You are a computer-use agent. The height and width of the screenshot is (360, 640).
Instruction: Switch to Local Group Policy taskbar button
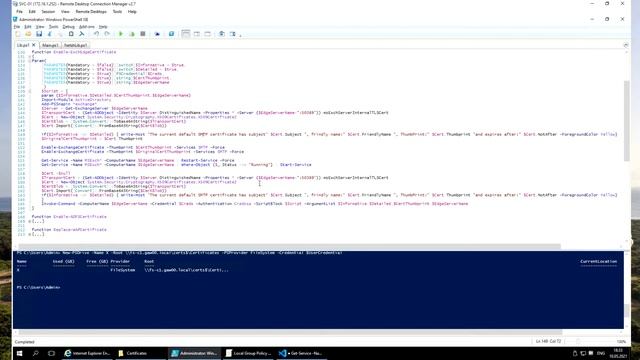(x=248, y=353)
